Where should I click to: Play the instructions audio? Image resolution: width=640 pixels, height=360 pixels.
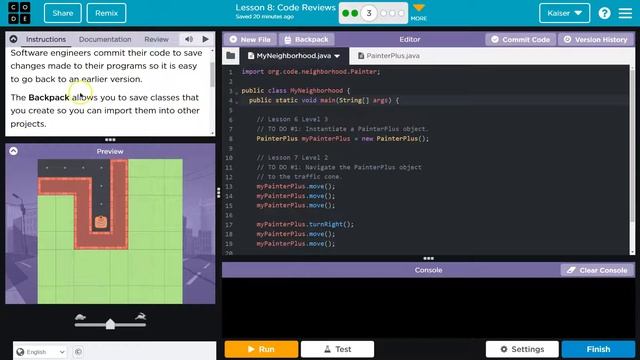pos(205,39)
